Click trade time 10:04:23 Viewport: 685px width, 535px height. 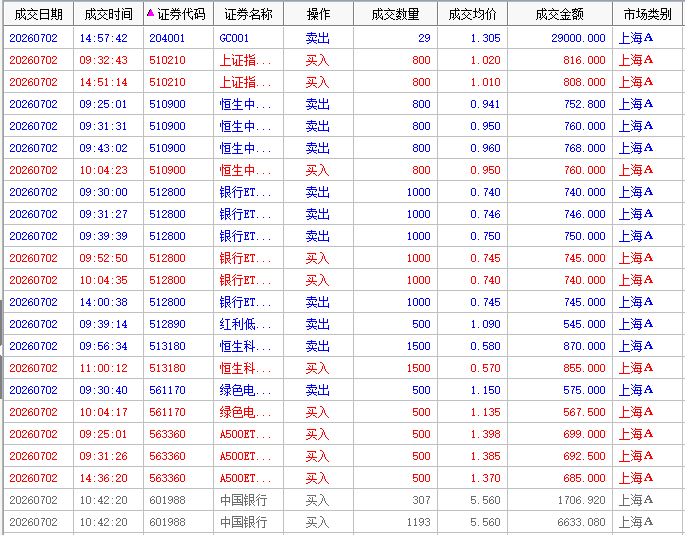point(104,170)
